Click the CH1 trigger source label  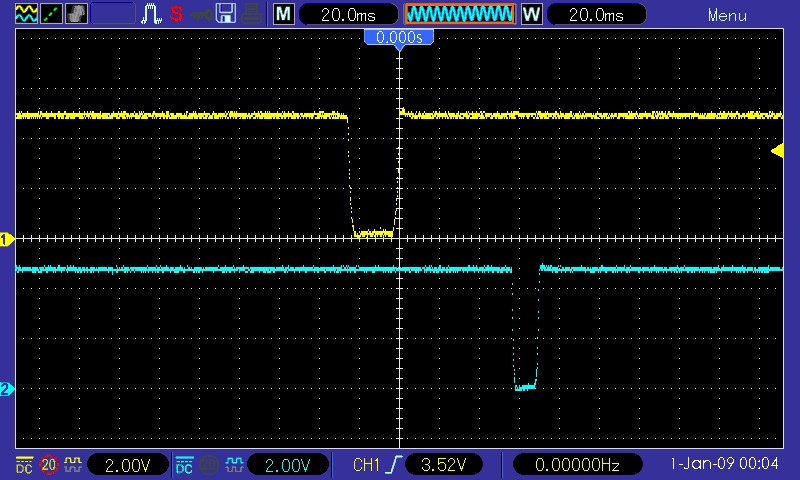click(366, 465)
